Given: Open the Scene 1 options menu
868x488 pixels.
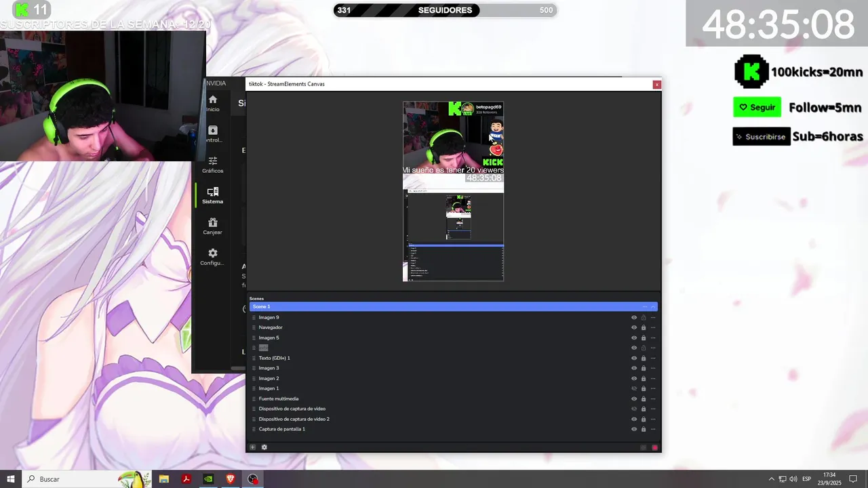Looking at the screenshot, I should point(645,307).
